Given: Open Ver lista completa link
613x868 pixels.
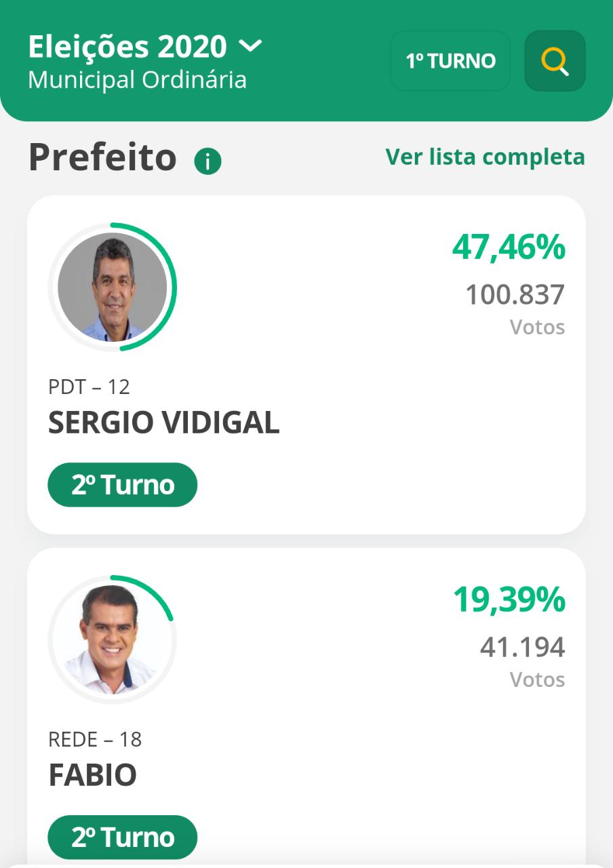Looking at the screenshot, I should [485, 157].
